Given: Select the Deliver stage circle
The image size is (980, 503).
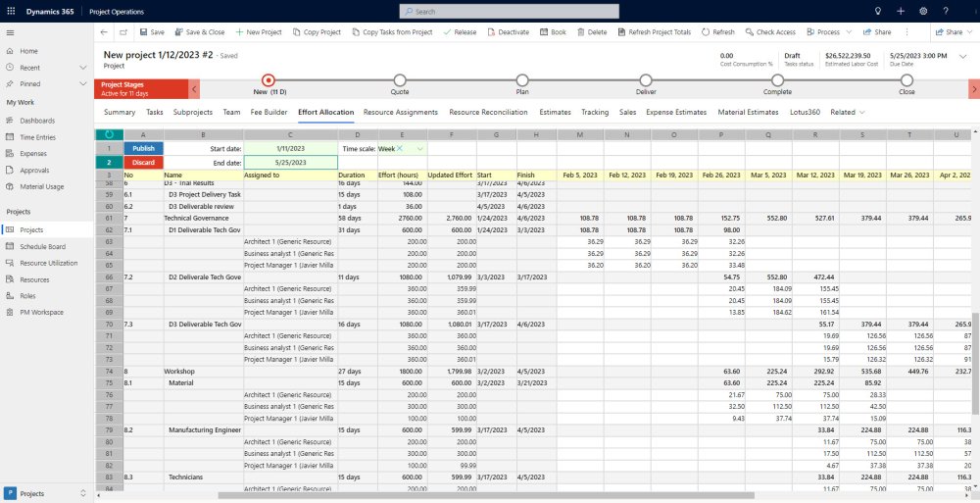Looking at the screenshot, I should [646, 80].
